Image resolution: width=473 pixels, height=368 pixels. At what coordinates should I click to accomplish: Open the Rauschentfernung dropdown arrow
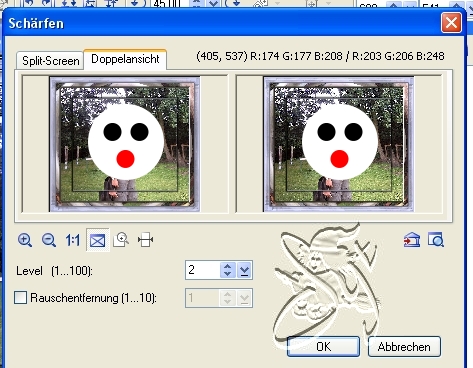pyautogui.click(x=244, y=298)
